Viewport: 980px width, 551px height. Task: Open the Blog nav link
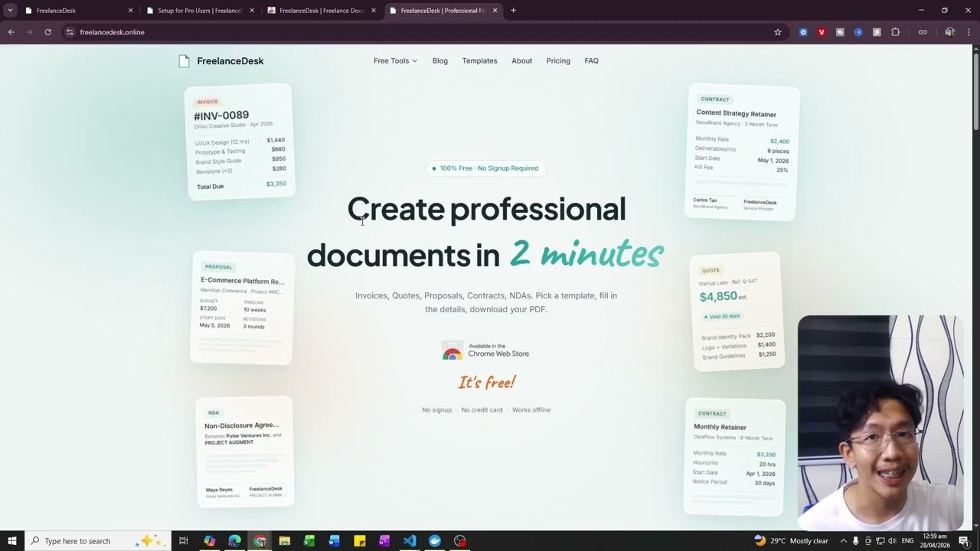pos(439,61)
